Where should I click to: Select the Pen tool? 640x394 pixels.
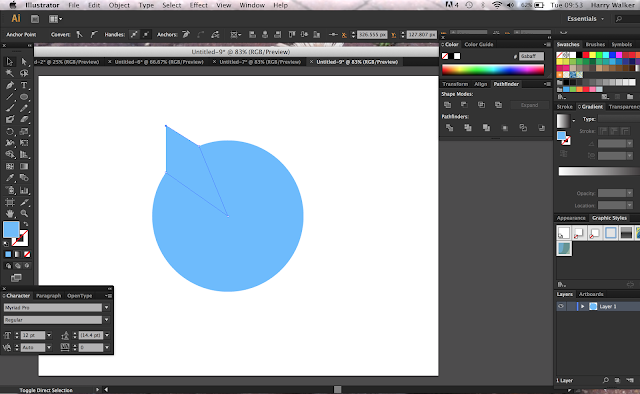coord(9,85)
